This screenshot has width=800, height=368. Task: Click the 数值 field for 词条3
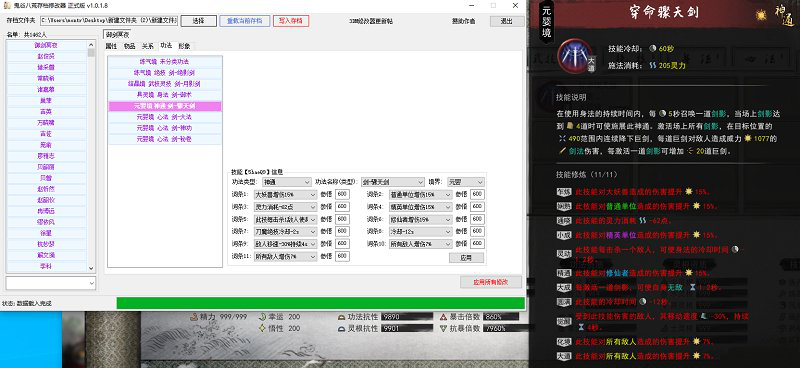(342, 207)
